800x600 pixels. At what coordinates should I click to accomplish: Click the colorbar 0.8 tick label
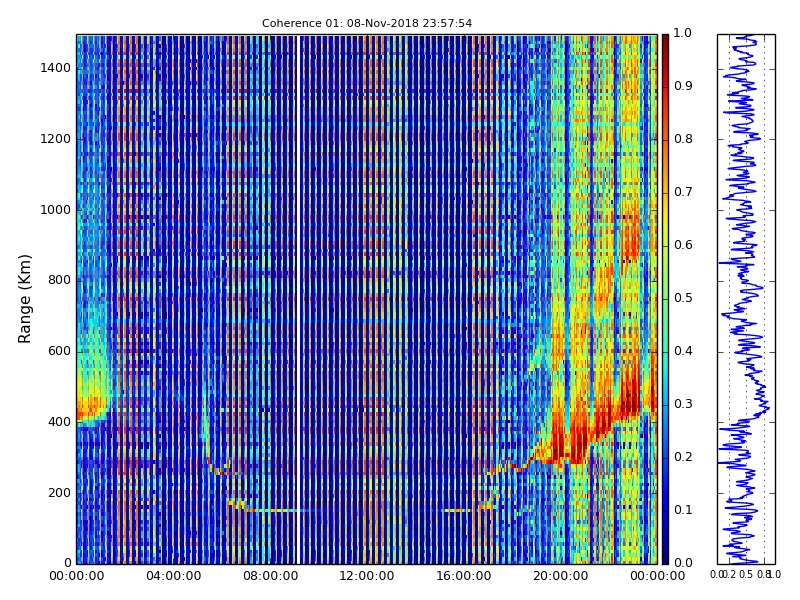(683, 139)
